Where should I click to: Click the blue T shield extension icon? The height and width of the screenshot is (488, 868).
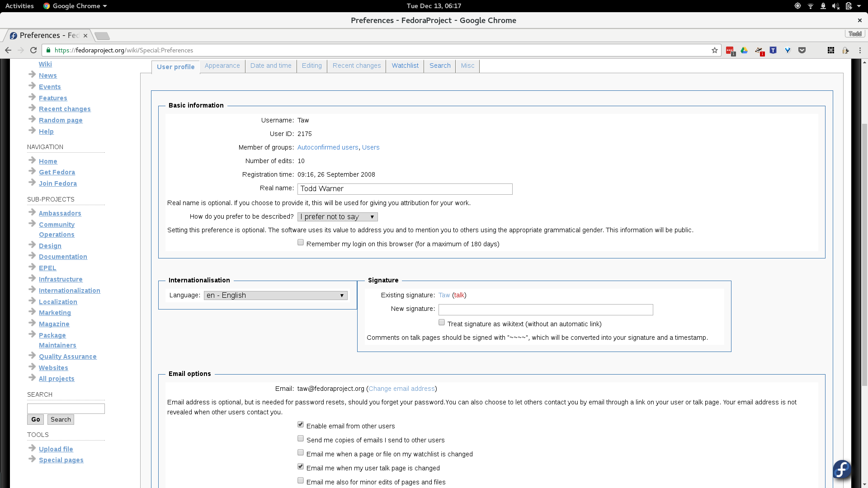[773, 50]
